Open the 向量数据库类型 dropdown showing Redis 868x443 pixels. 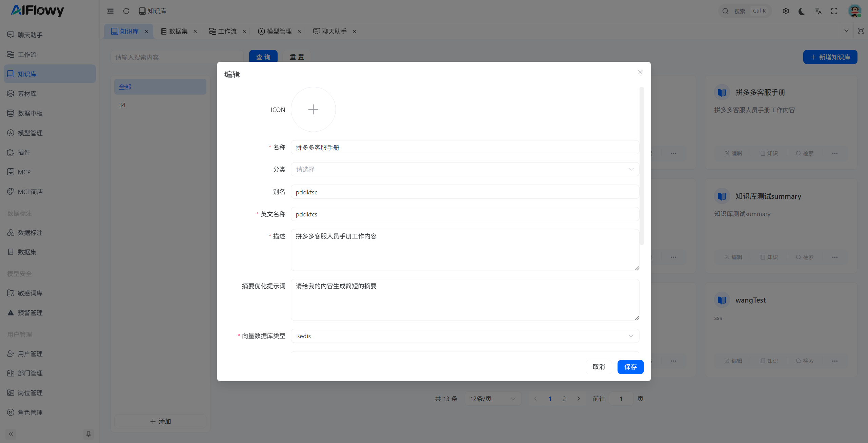point(464,336)
